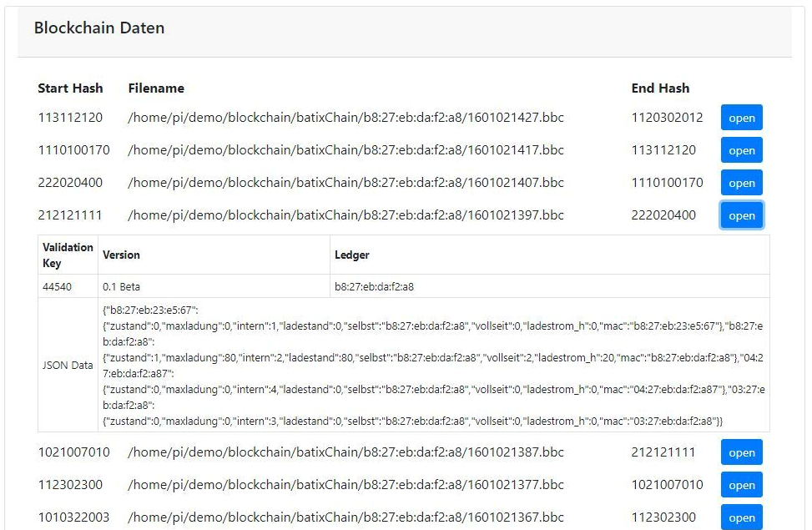This screenshot has height=530, width=812.
Task: Click the Blockchain Daten card header
Action: (98, 28)
